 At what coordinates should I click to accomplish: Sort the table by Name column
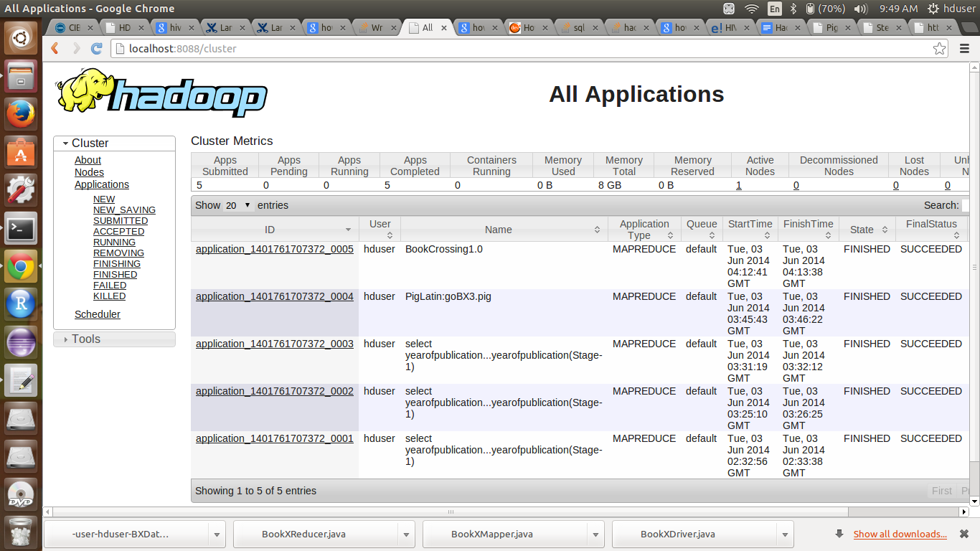coord(504,230)
